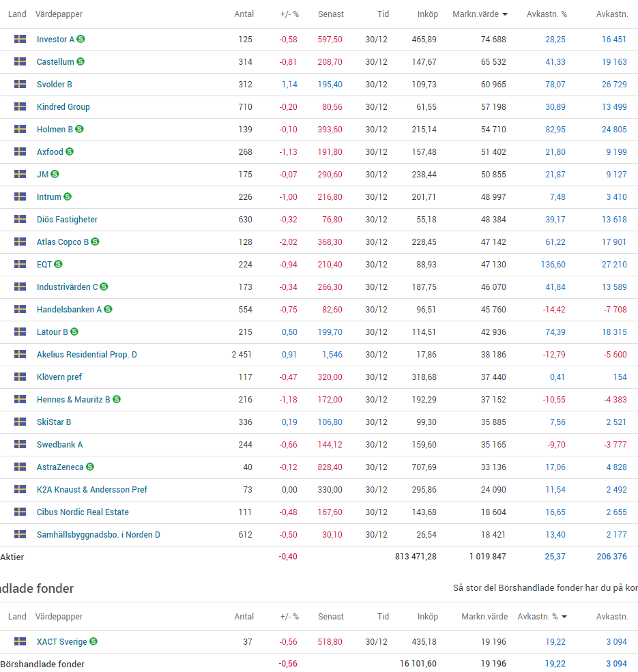Click Aktier total return 206 376

612,556
